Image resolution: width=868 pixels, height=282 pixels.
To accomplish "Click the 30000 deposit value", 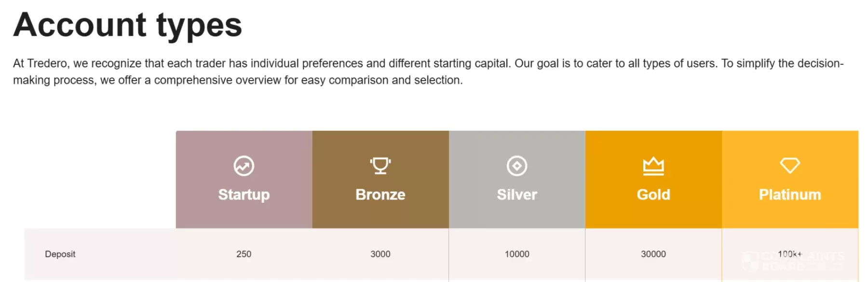I will click(x=653, y=254).
